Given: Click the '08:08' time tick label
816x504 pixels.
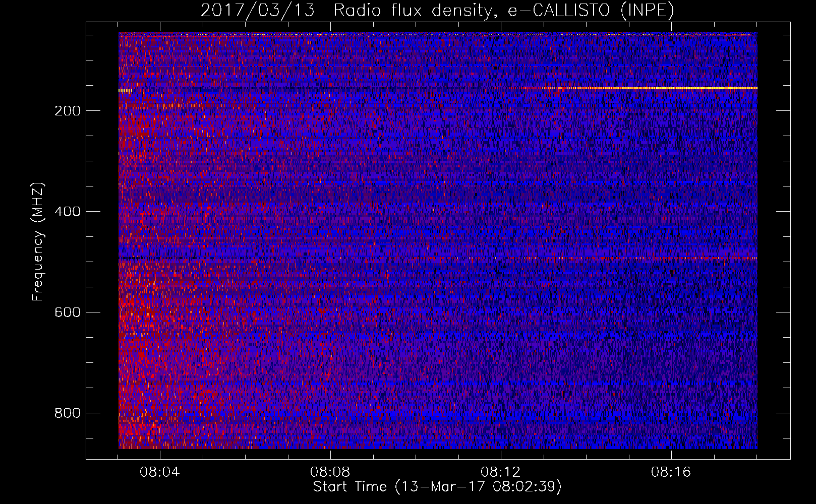Looking at the screenshot, I should click(x=330, y=472).
